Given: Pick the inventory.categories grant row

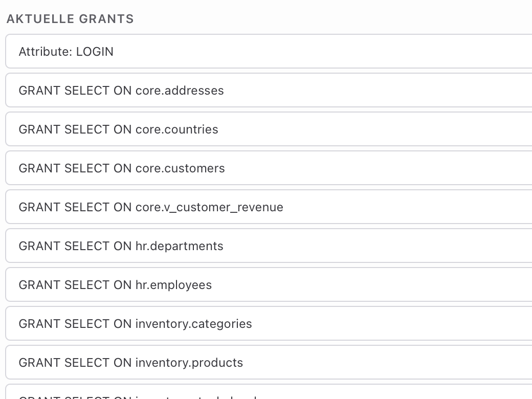Looking at the screenshot, I should 269,323.
